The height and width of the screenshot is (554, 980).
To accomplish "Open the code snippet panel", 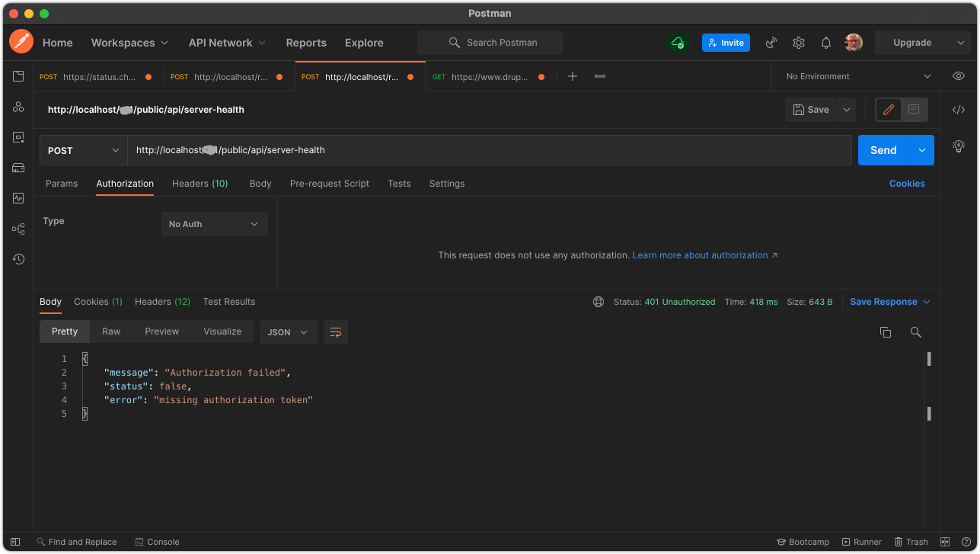I will click(x=958, y=109).
